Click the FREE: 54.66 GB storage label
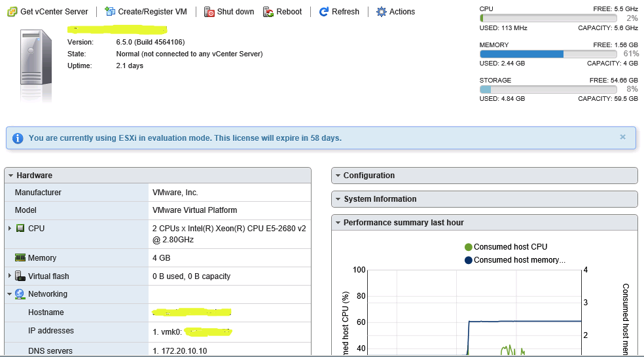The width and height of the screenshot is (644, 357). pos(614,80)
